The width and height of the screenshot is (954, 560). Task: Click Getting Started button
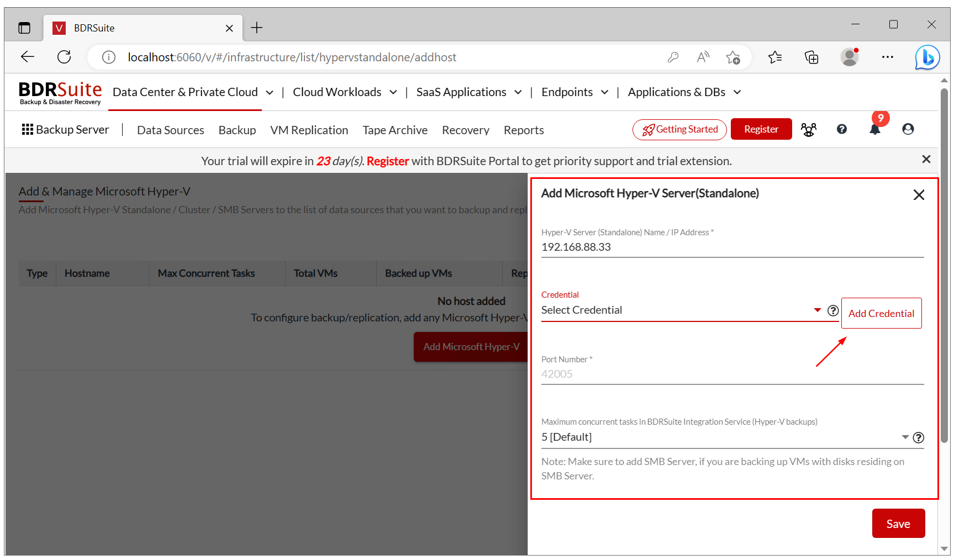(x=679, y=129)
